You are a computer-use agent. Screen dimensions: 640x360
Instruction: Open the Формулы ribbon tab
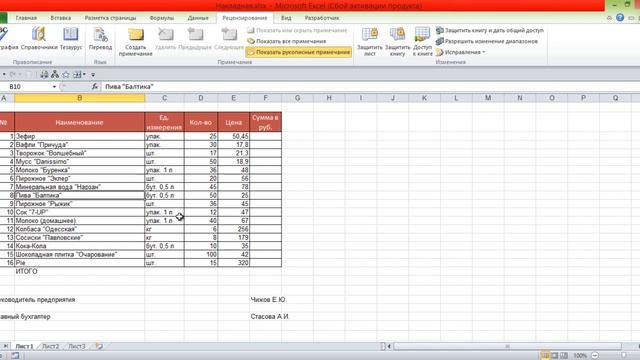click(x=162, y=18)
